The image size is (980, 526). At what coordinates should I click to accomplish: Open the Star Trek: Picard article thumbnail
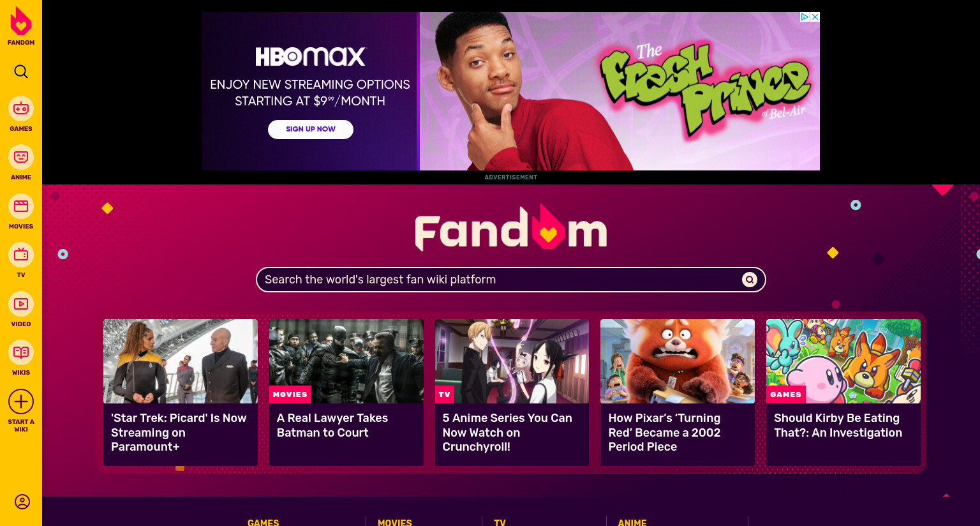181,361
